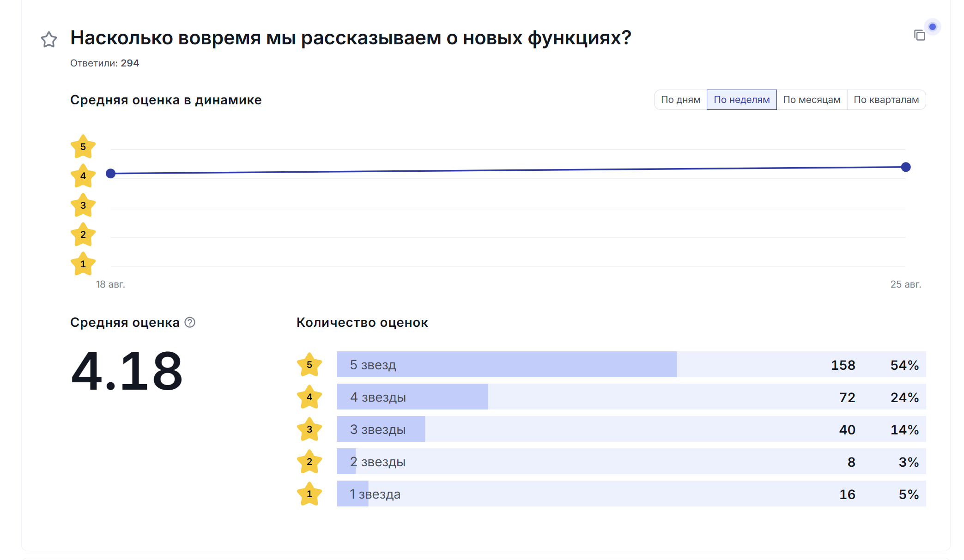Switch chart to По дням
Viewport: 964px width, 560px height.
pyautogui.click(x=680, y=100)
